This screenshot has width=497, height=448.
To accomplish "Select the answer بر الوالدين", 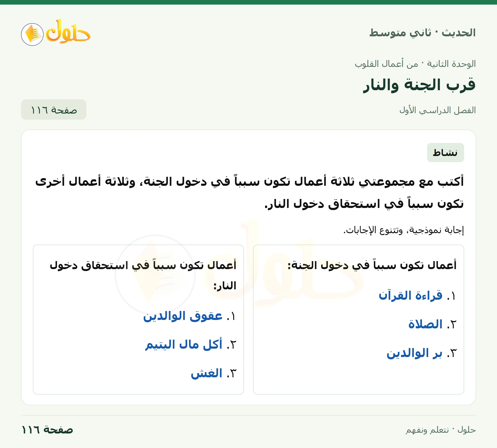I will pyautogui.click(x=414, y=353).
